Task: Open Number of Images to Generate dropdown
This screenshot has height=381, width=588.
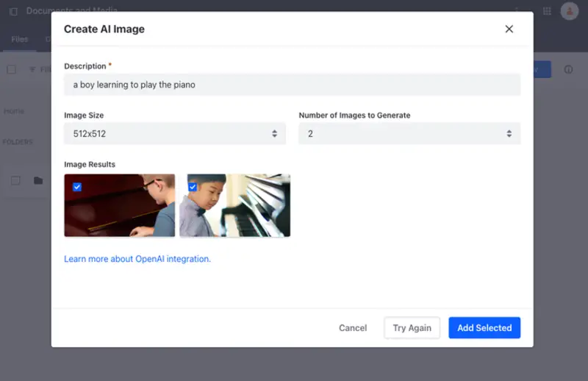Action: (x=409, y=134)
